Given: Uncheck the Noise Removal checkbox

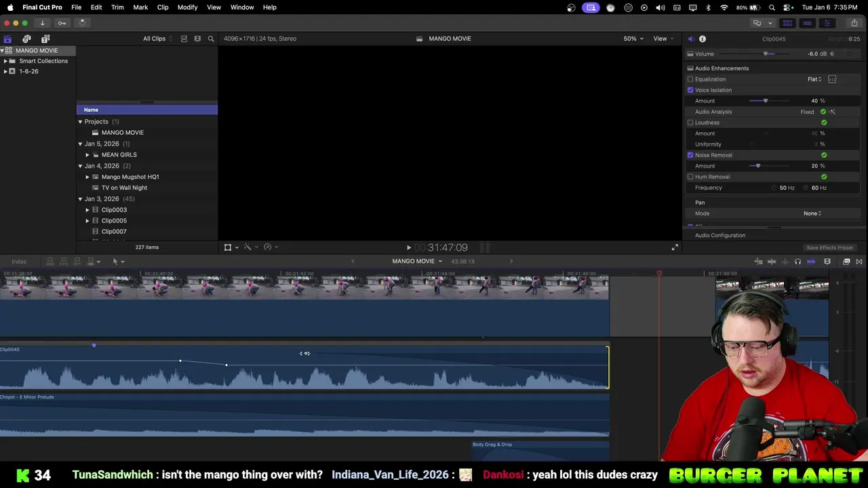Looking at the screenshot, I should (690, 155).
